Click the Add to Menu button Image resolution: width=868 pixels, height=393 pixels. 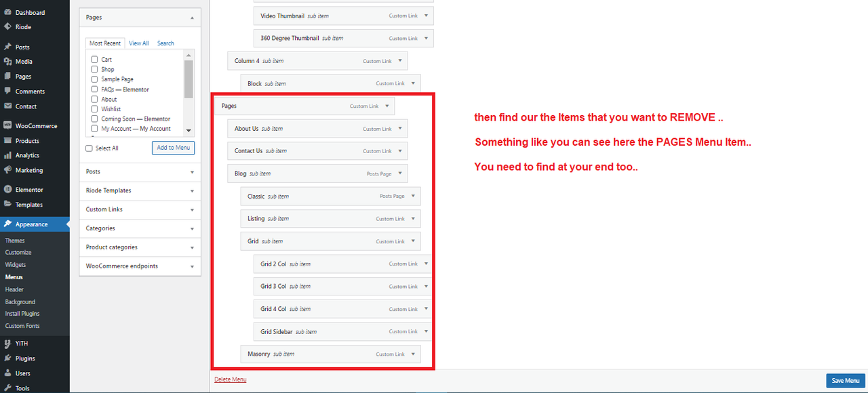tap(174, 148)
